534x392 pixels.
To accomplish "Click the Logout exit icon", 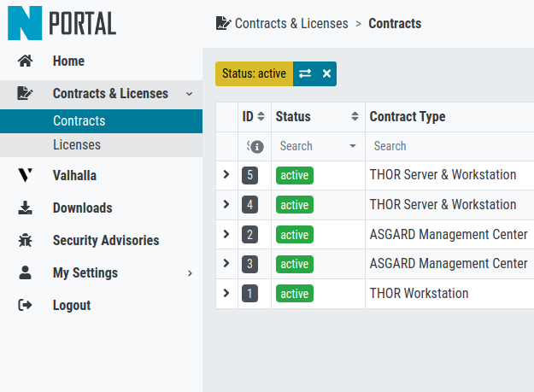I will coord(25,306).
